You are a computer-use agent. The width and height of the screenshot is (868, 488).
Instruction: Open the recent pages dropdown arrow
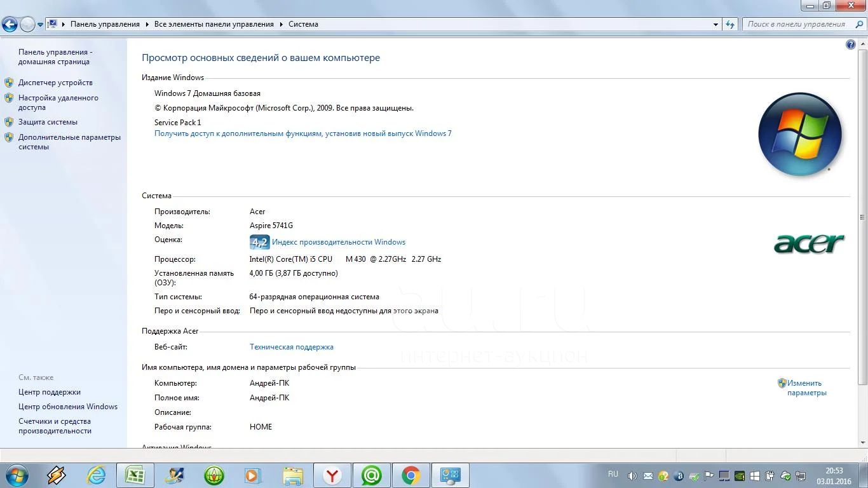(x=40, y=25)
